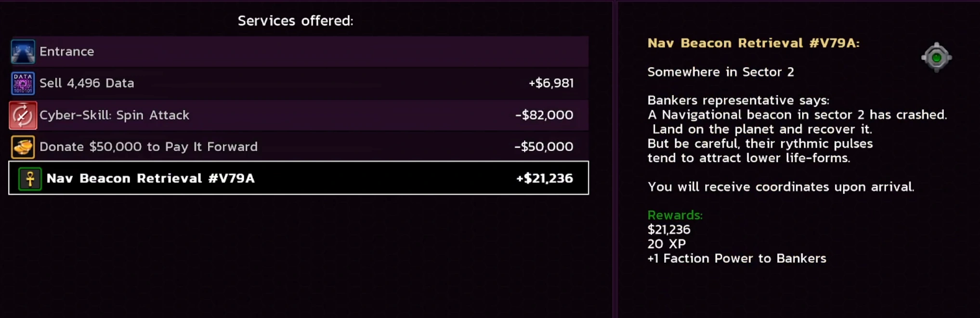Click the Services offered heading

295,21
